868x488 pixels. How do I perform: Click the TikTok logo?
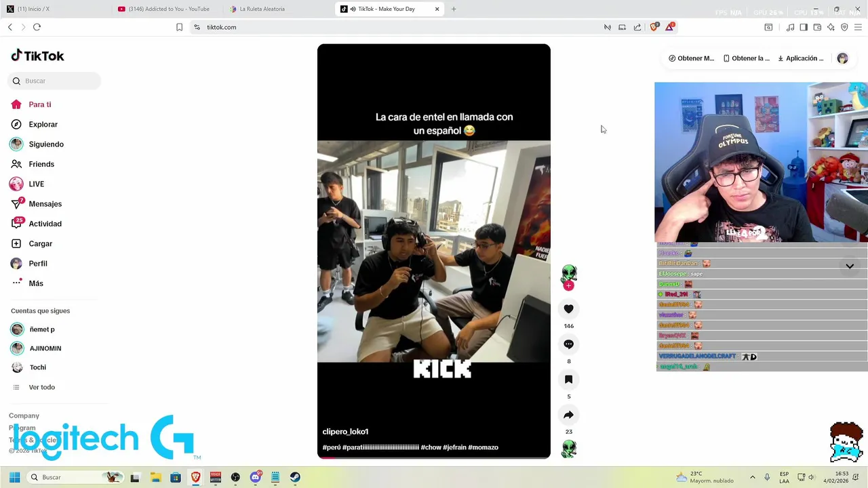37,56
